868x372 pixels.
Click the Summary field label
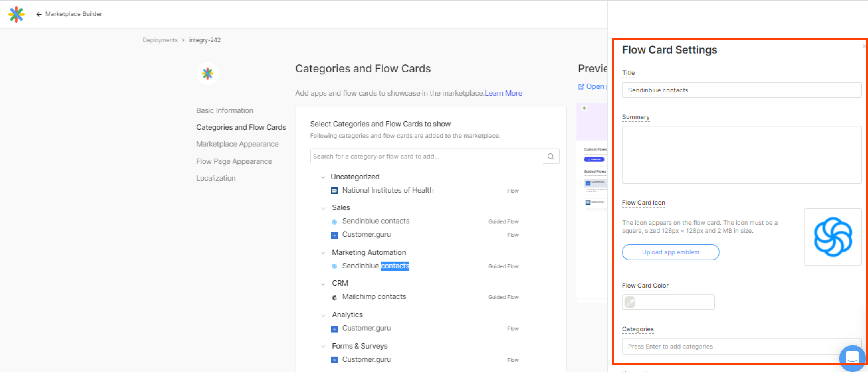(x=636, y=117)
